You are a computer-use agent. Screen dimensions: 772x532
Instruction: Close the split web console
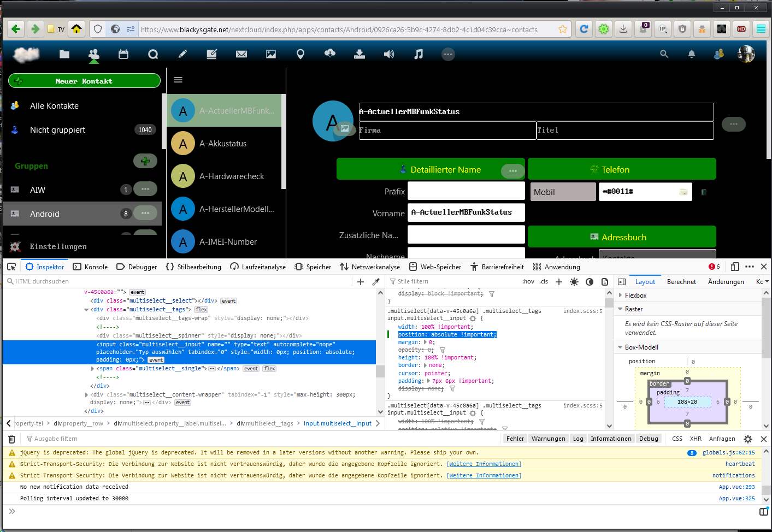pyautogui.click(x=764, y=439)
